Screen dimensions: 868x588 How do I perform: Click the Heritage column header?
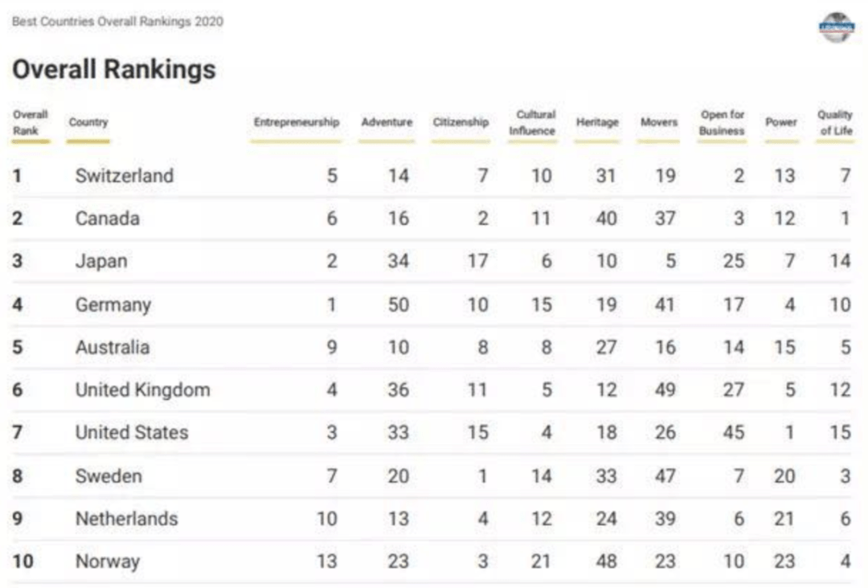click(597, 122)
